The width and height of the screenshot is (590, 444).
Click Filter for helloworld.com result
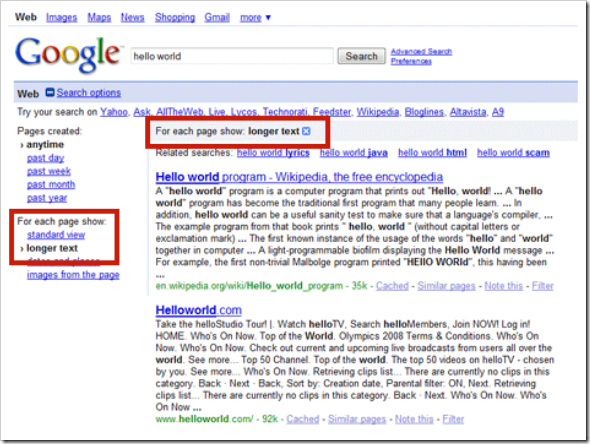[453, 419]
